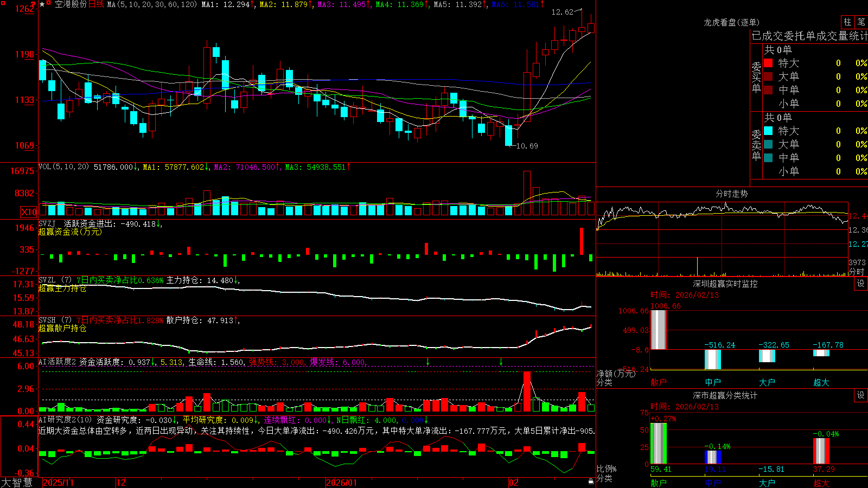The height and width of the screenshot is (488, 868).
Task: Click the 2026/01 date marker on the timeline
Action: (342, 483)
